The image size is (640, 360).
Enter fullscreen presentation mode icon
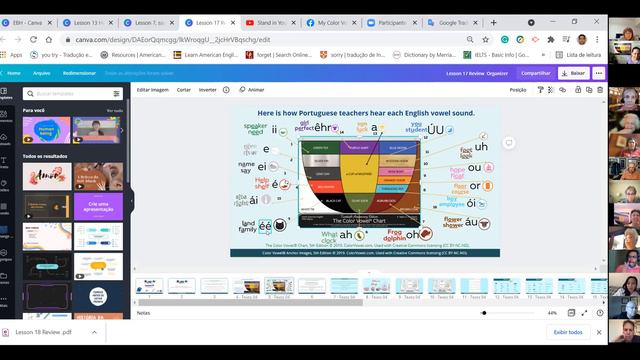point(584,313)
